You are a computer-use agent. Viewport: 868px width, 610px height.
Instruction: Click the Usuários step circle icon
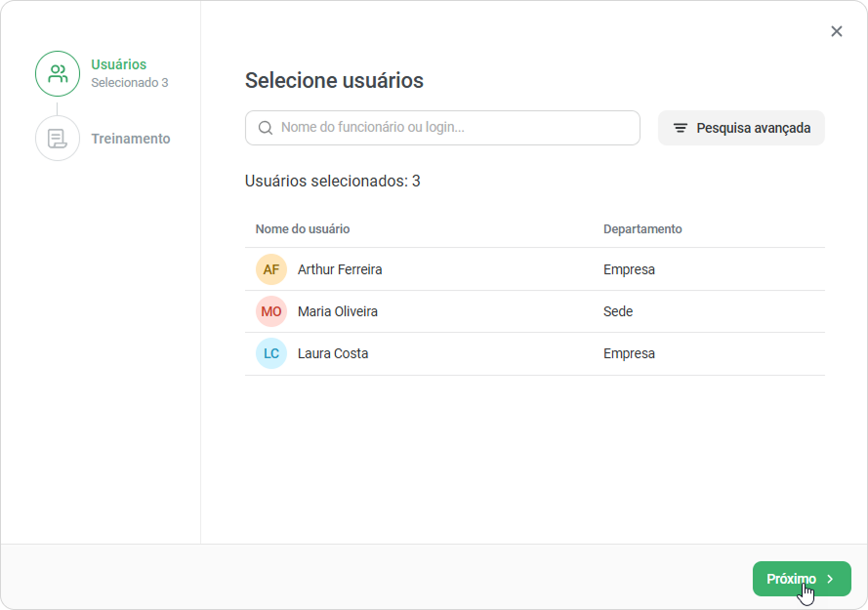[x=58, y=73]
